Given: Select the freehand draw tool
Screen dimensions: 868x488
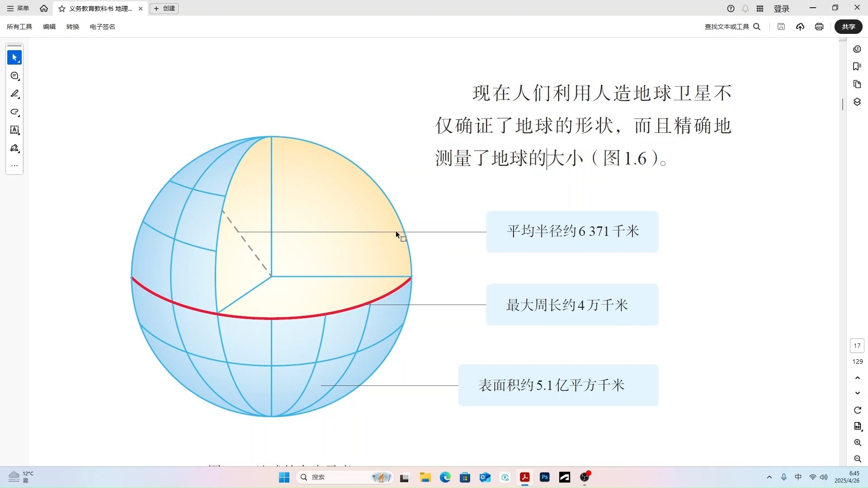Looking at the screenshot, I should point(14,112).
